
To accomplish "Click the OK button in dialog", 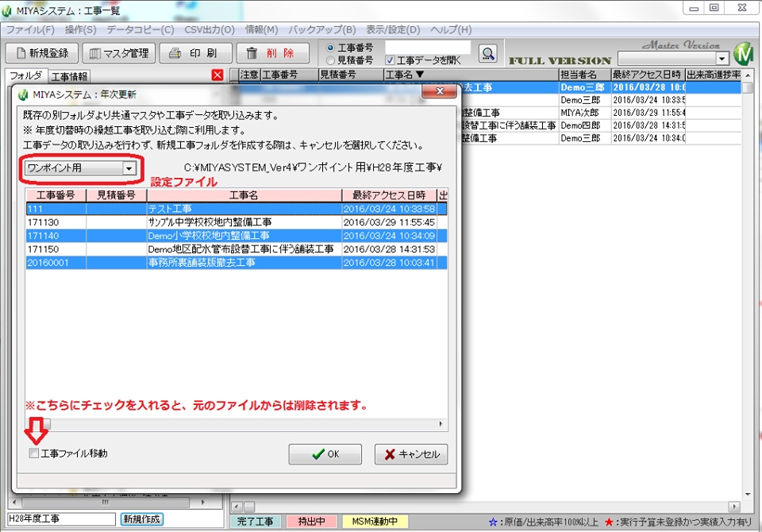I will point(325,454).
